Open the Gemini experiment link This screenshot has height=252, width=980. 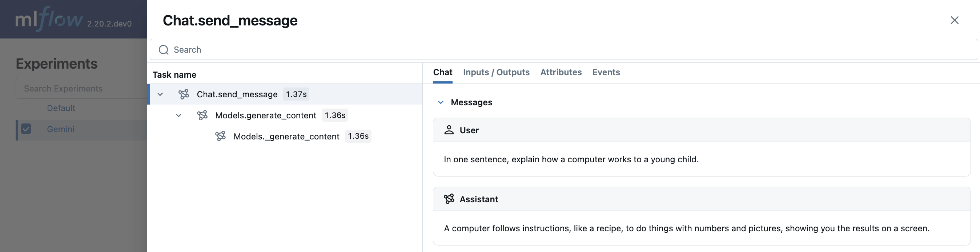tap(60, 129)
